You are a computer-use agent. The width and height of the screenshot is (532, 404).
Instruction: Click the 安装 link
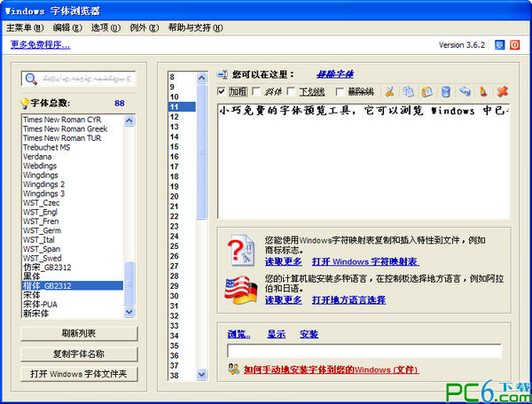[x=309, y=334]
